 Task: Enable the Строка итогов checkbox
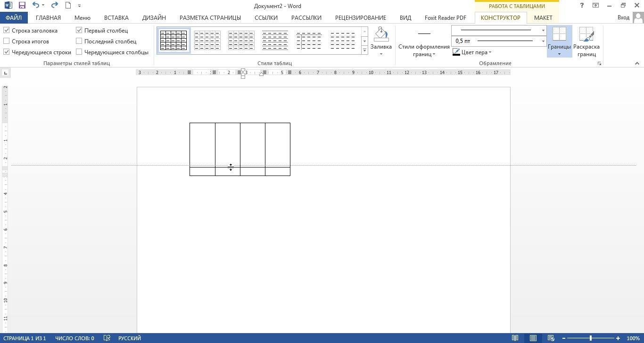coord(7,41)
